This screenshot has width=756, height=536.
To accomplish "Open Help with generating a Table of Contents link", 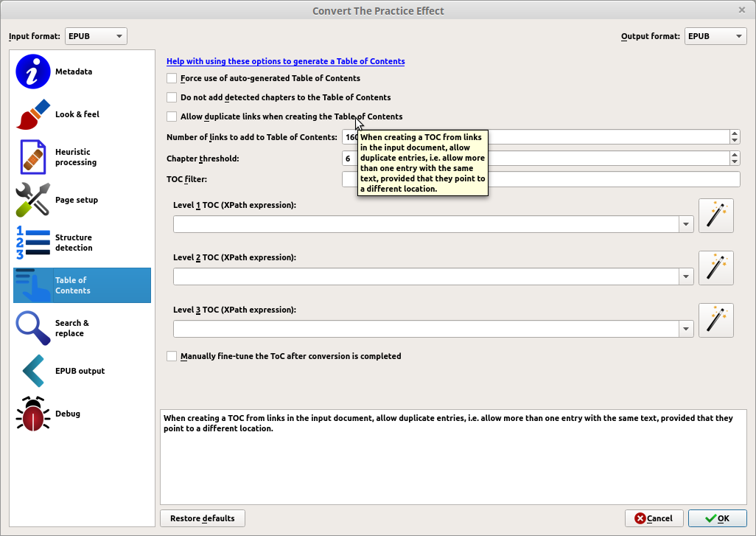I will tap(285, 61).
